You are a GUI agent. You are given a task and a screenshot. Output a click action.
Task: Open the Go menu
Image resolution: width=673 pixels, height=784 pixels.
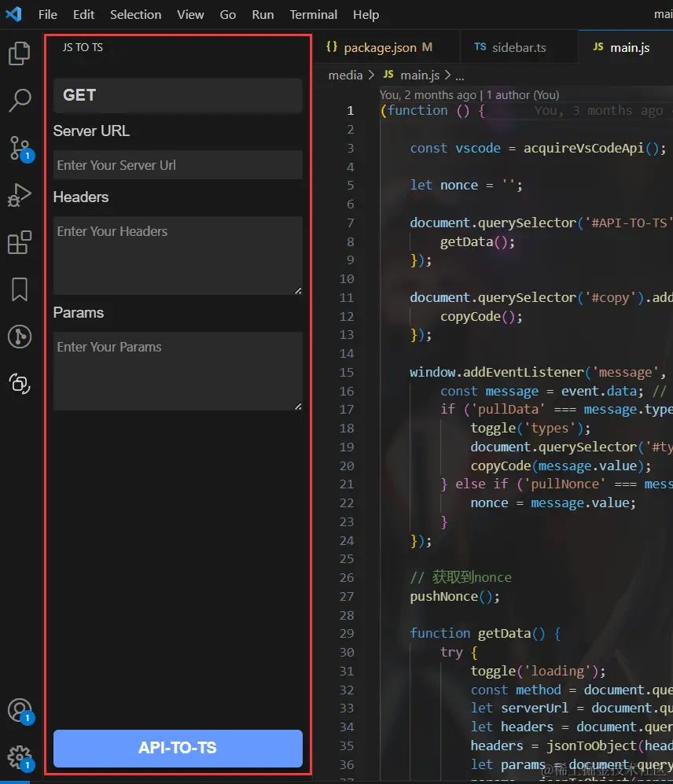227,14
